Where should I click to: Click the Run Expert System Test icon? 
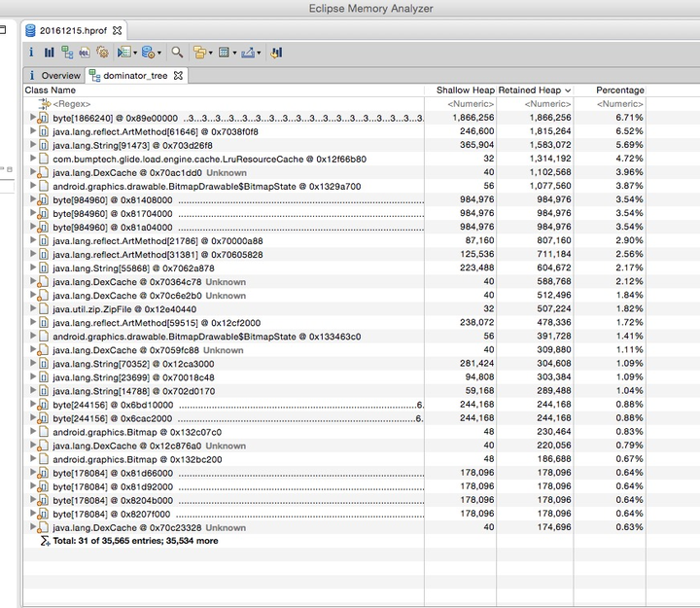[x=123, y=53]
